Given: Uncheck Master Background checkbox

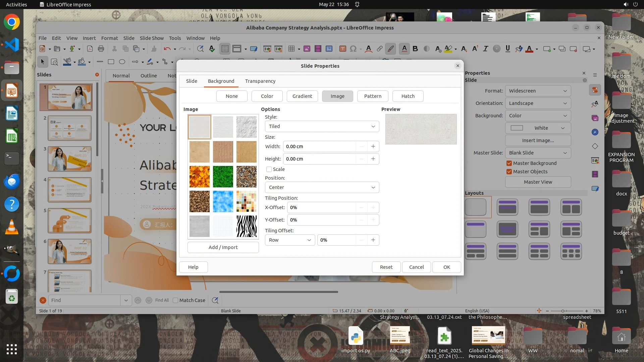Looking at the screenshot, I should click(509, 163).
